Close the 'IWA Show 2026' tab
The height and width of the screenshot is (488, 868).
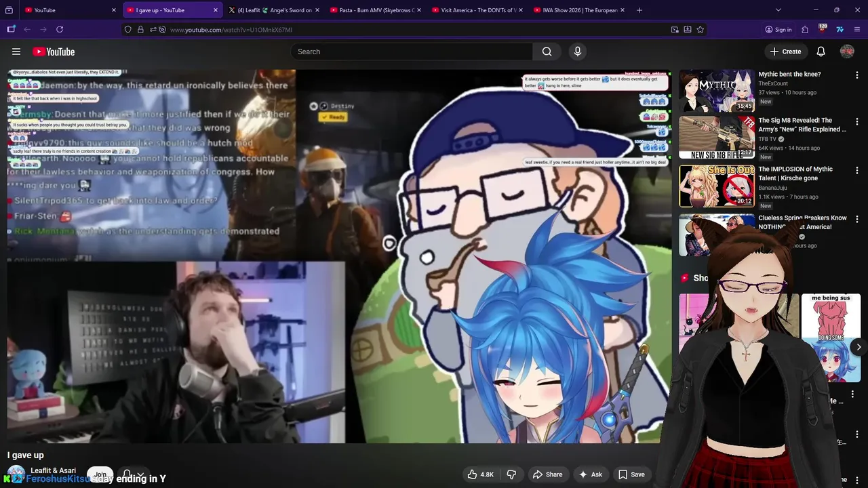(x=623, y=10)
